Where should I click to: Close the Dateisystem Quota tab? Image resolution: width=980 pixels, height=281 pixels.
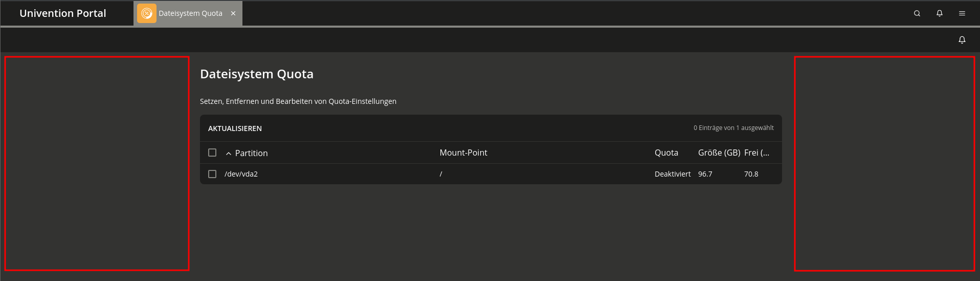pos(233,13)
